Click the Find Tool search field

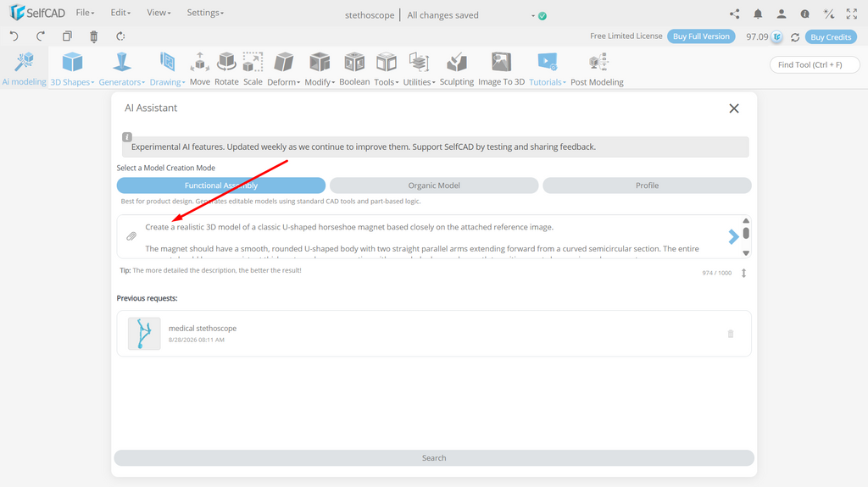[815, 64]
